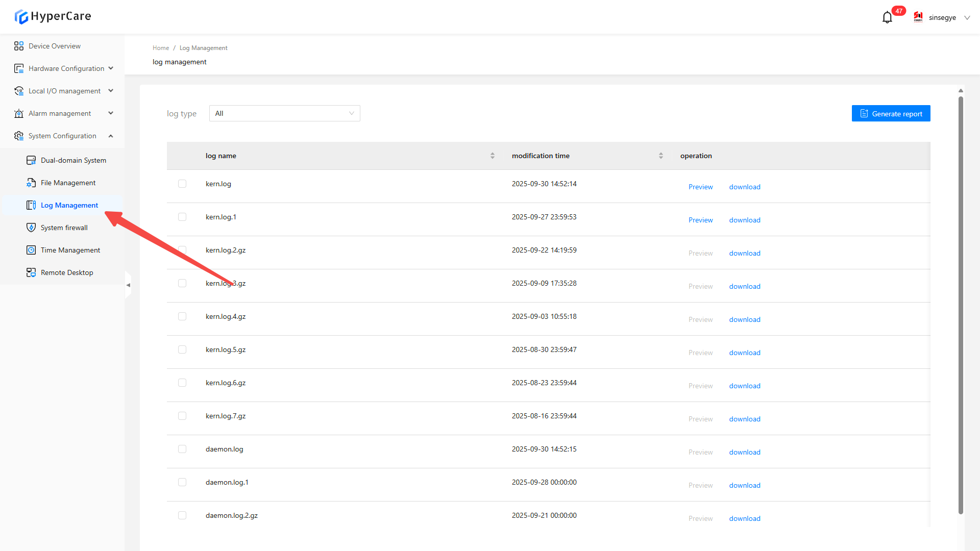
Task: Sort by the modification time column
Action: click(x=660, y=156)
